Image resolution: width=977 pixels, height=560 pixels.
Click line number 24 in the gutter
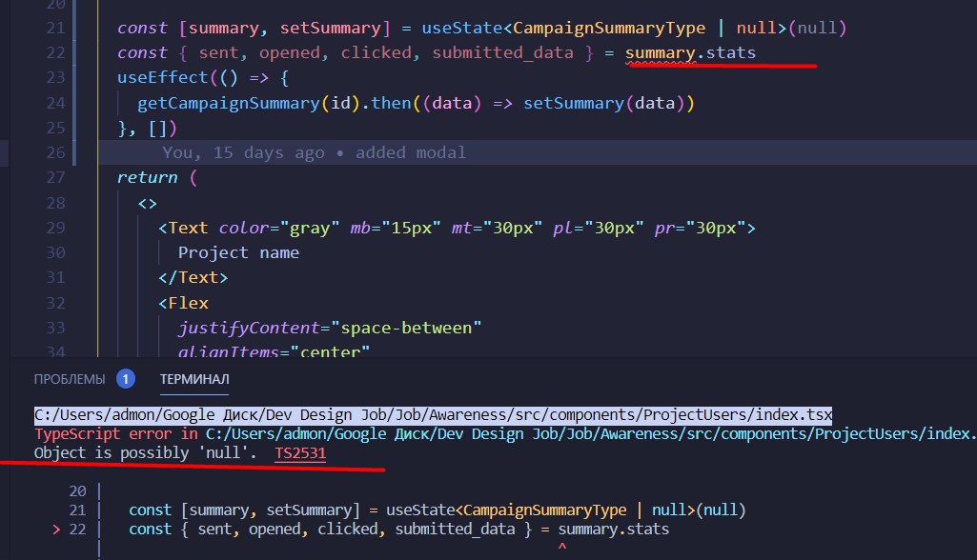(55, 103)
